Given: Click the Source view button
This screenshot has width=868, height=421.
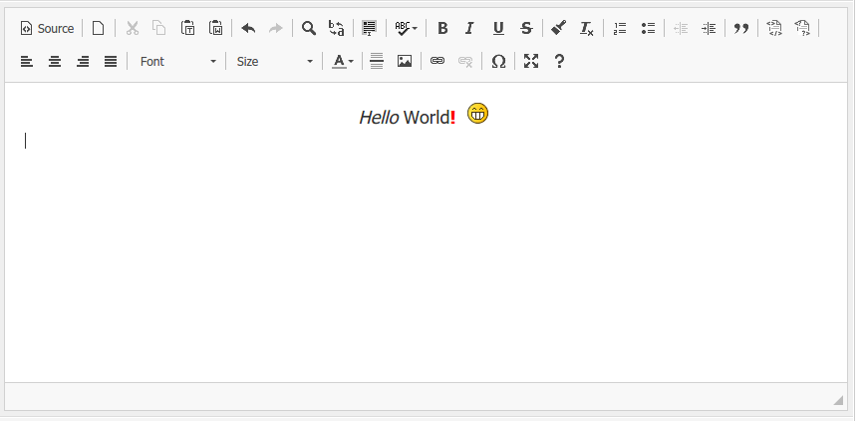Looking at the screenshot, I should [x=47, y=28].
